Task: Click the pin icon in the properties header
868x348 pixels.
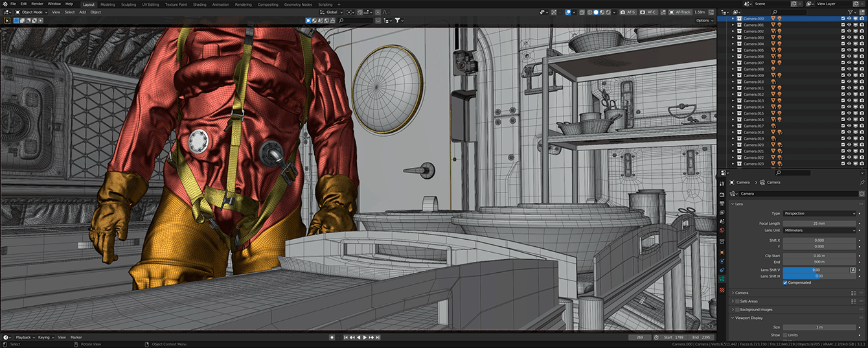Action: (x=862, y=183)
